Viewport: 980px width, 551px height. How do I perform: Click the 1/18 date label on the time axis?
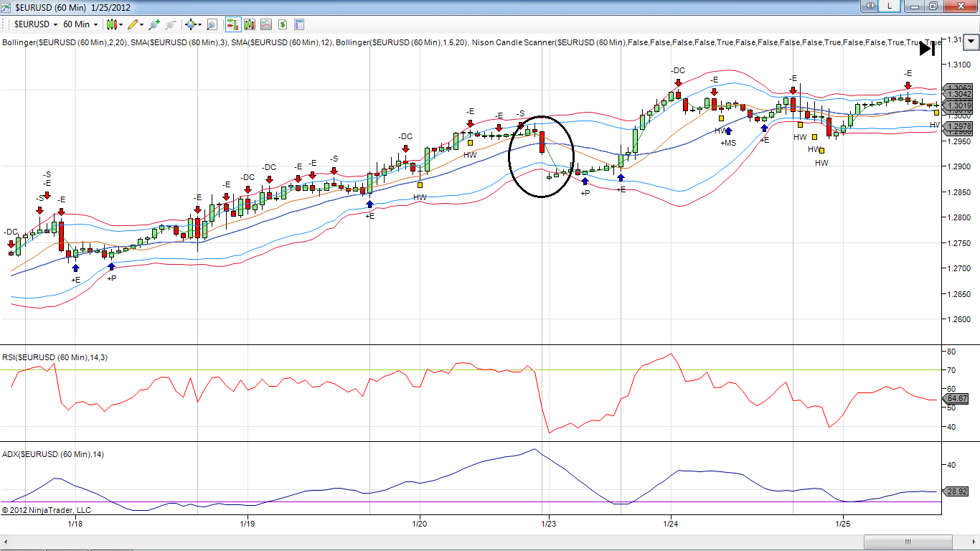pos(75,524)
